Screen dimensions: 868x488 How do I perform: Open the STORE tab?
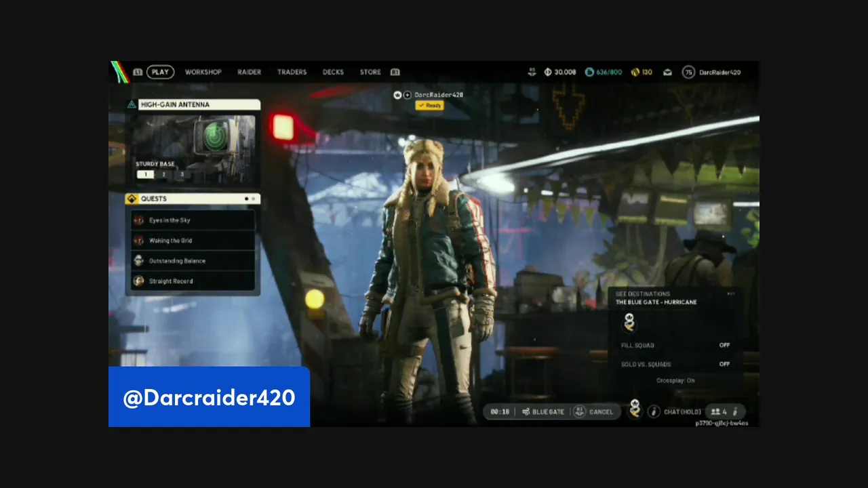[370, 72]
